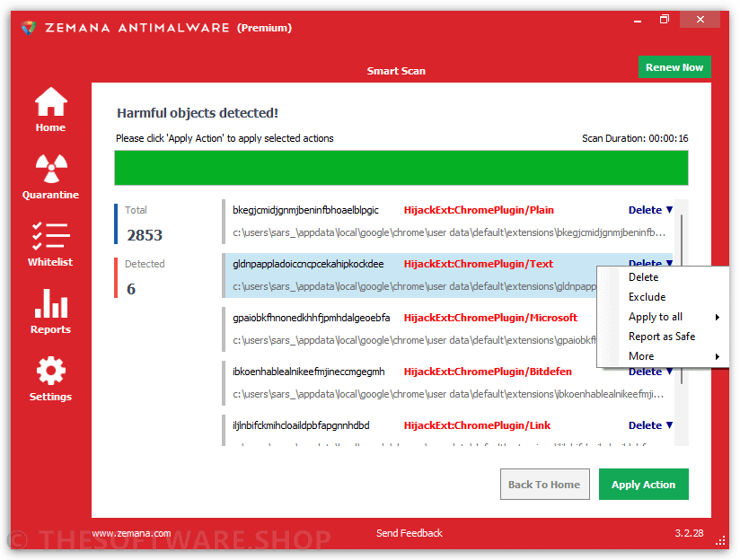740x560 pixels.
Task: Click the Send Feedback link
Action: click(410, 533)
